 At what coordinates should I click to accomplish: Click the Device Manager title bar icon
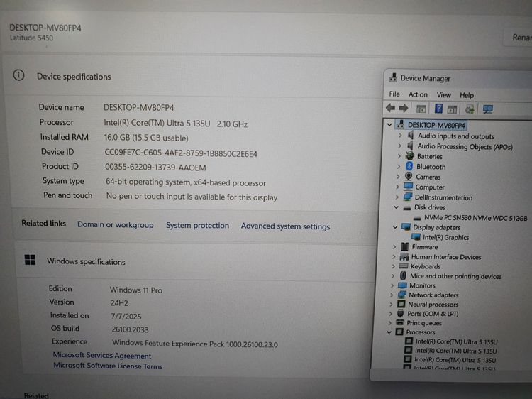[393, 78]
